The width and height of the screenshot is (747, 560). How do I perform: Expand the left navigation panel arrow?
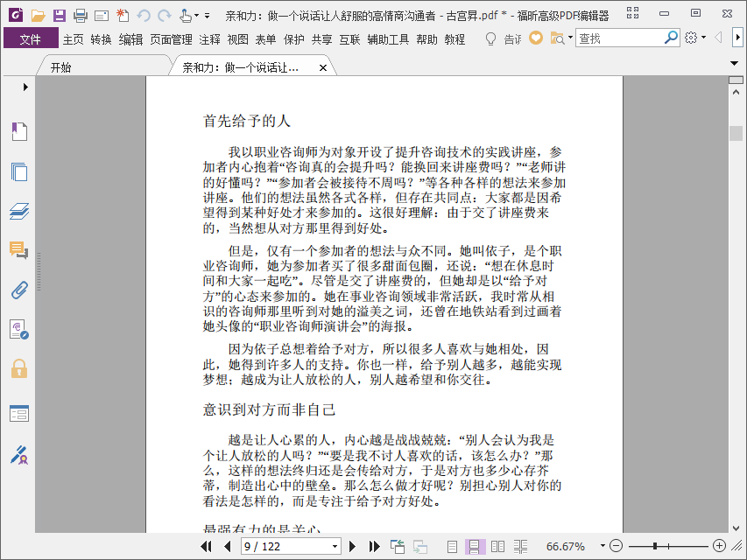coord(25,87)
